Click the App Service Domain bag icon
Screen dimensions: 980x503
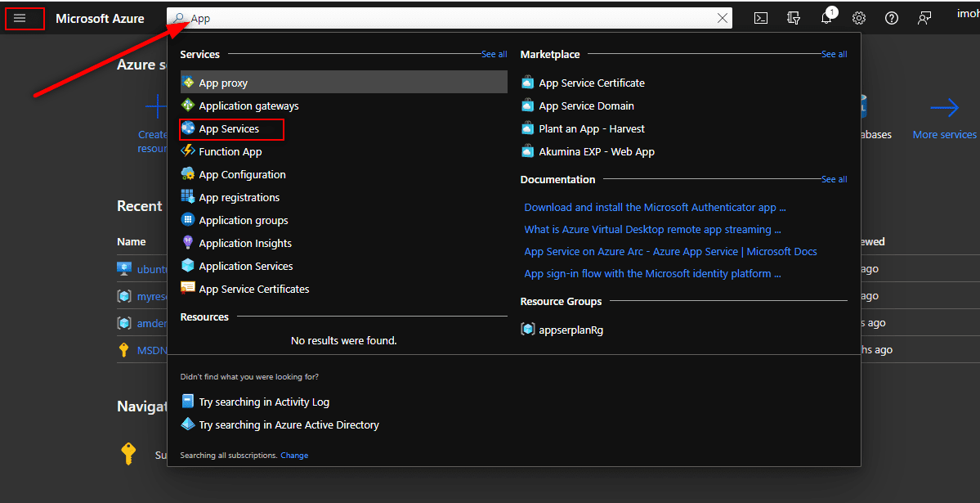527,106
